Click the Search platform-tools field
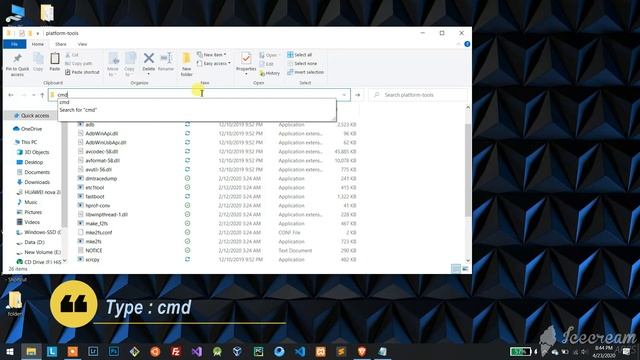 418,95
